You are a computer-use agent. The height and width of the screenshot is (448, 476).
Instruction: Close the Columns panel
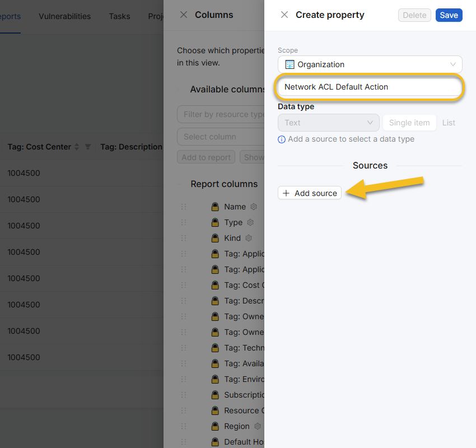(x=183, y=15)
